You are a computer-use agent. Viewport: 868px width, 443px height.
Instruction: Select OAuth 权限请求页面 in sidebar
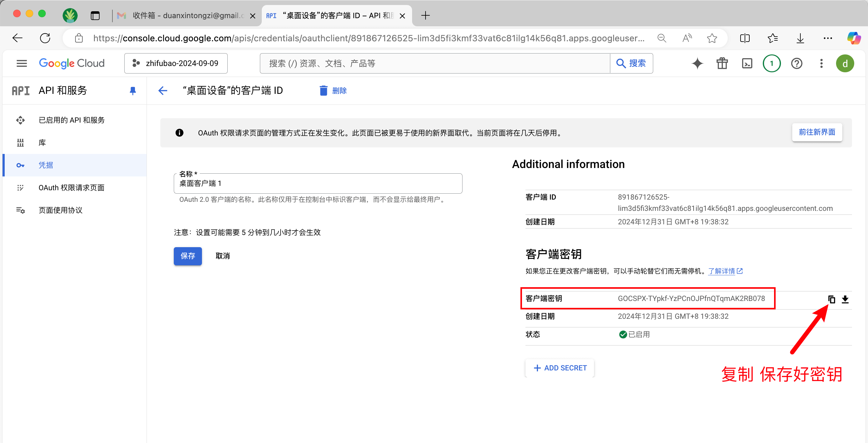click(x=71, y=187)
